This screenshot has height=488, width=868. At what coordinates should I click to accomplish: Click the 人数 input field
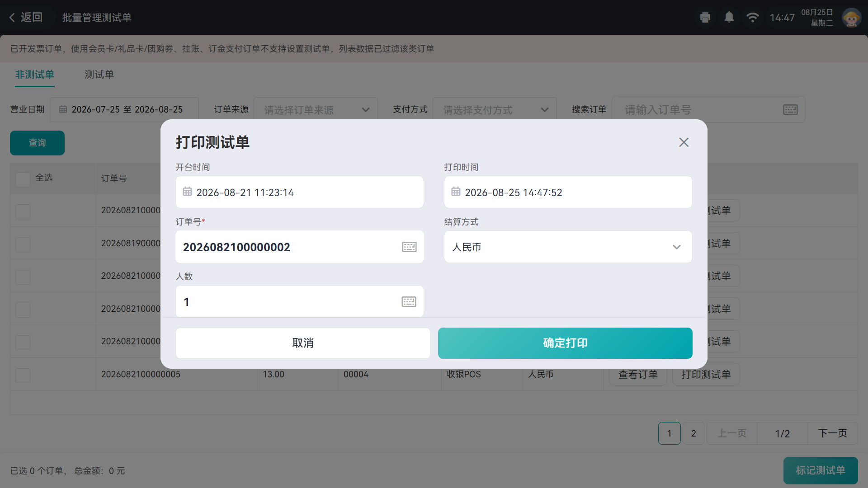click(300, 301)
